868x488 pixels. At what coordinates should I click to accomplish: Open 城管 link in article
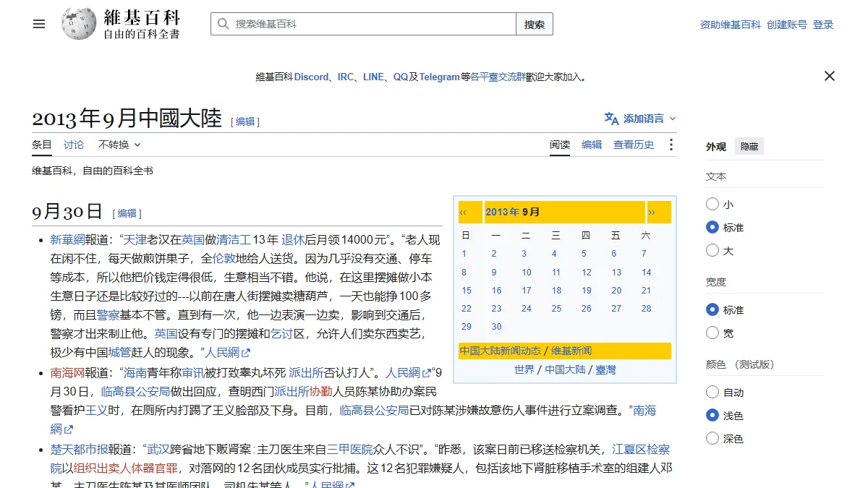(119, 352)
